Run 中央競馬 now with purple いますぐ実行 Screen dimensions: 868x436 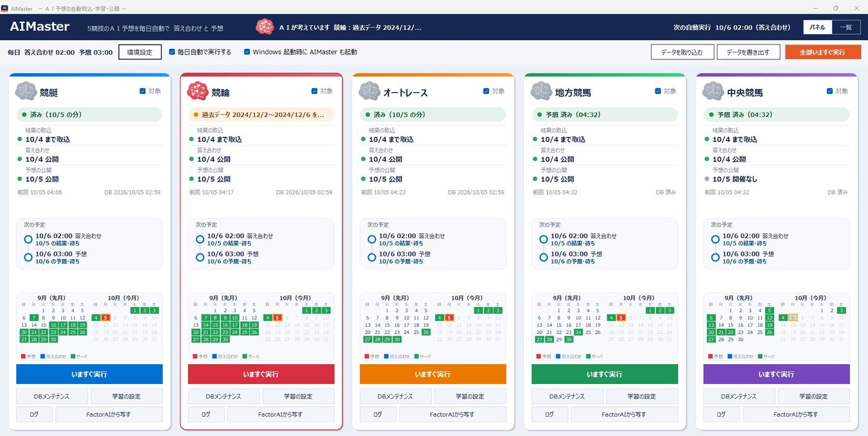(x=776, y=374)
